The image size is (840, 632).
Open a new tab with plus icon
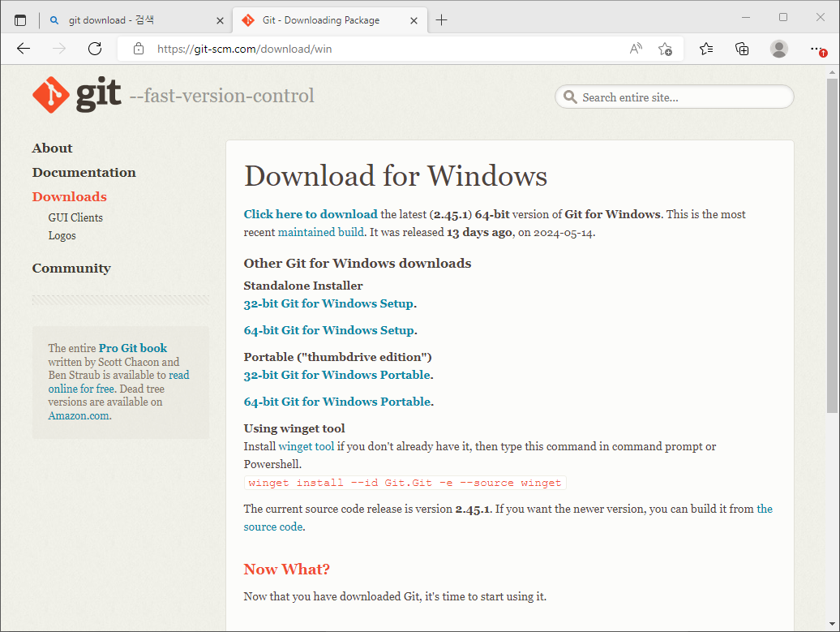pos(441,20)
